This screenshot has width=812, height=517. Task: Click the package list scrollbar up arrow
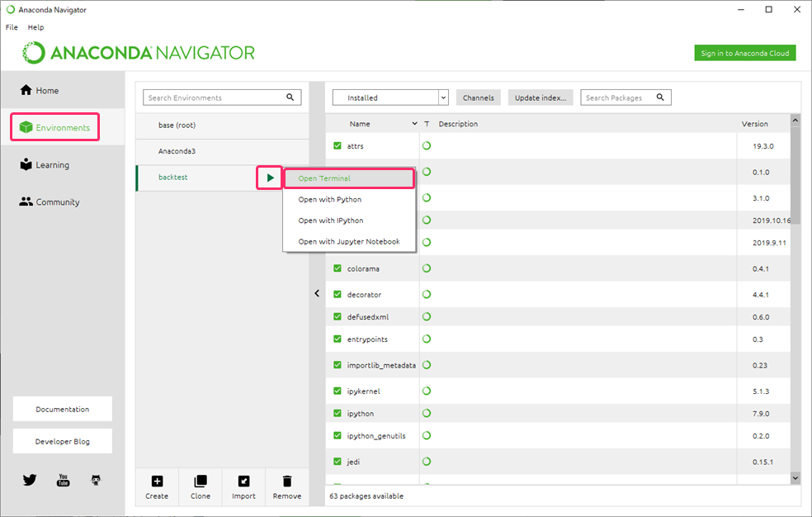tap(795, 121)
